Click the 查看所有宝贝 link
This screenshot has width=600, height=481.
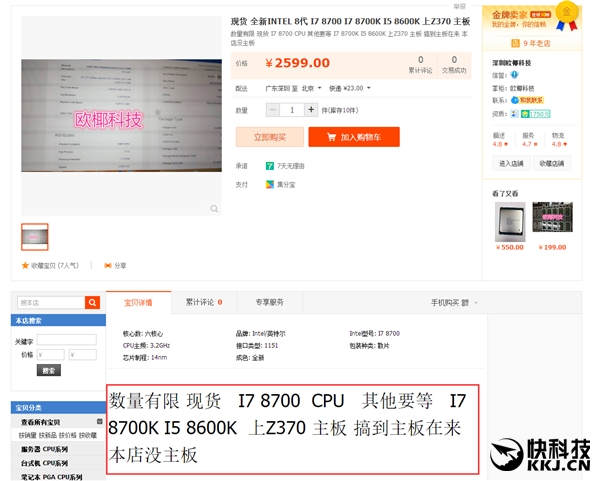click(x=41, y=422)
